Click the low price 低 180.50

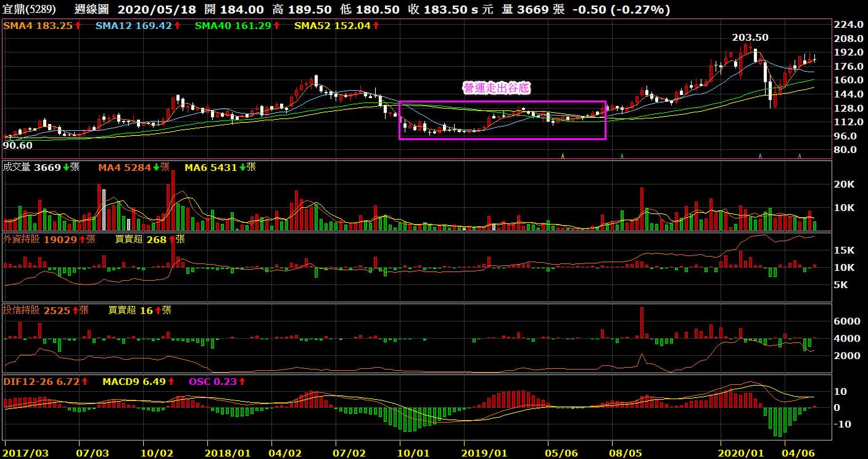click(370, 9)
